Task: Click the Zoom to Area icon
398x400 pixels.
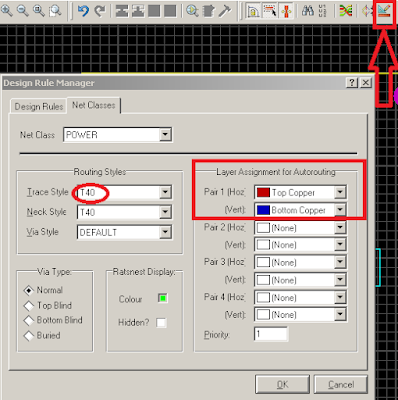Action: coord(55,10)
